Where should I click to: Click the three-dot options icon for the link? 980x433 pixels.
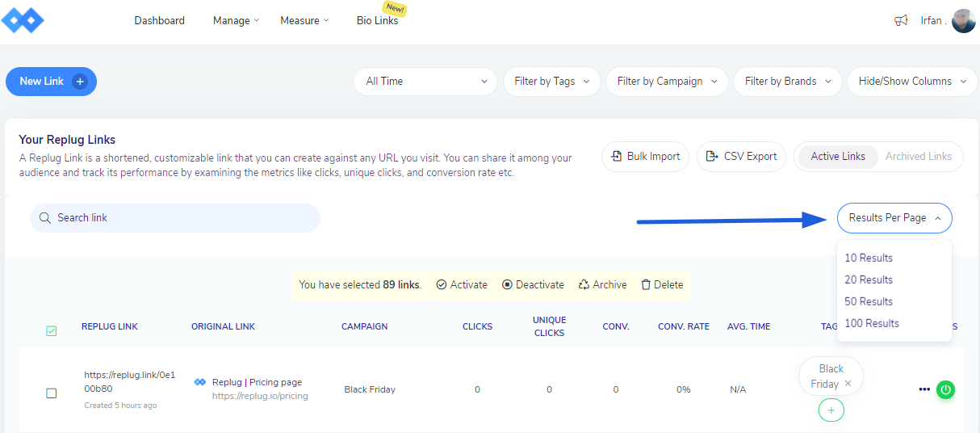[924, 389]
